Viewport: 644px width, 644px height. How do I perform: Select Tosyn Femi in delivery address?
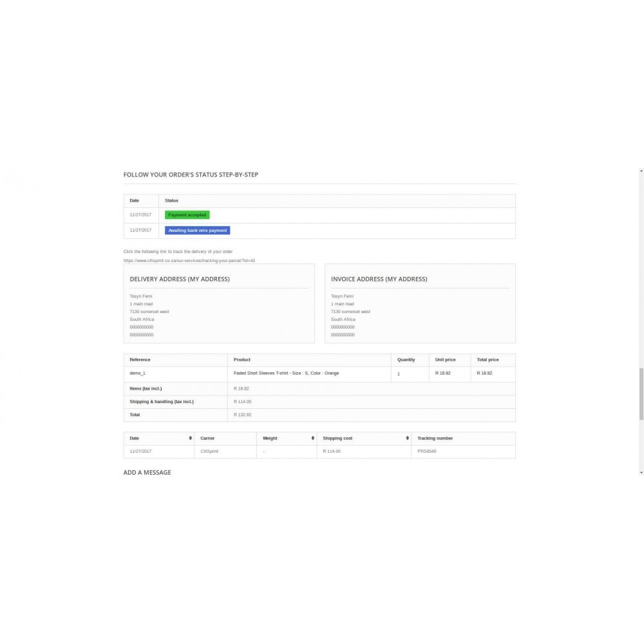pyautogui.click(x=141, y=296)
